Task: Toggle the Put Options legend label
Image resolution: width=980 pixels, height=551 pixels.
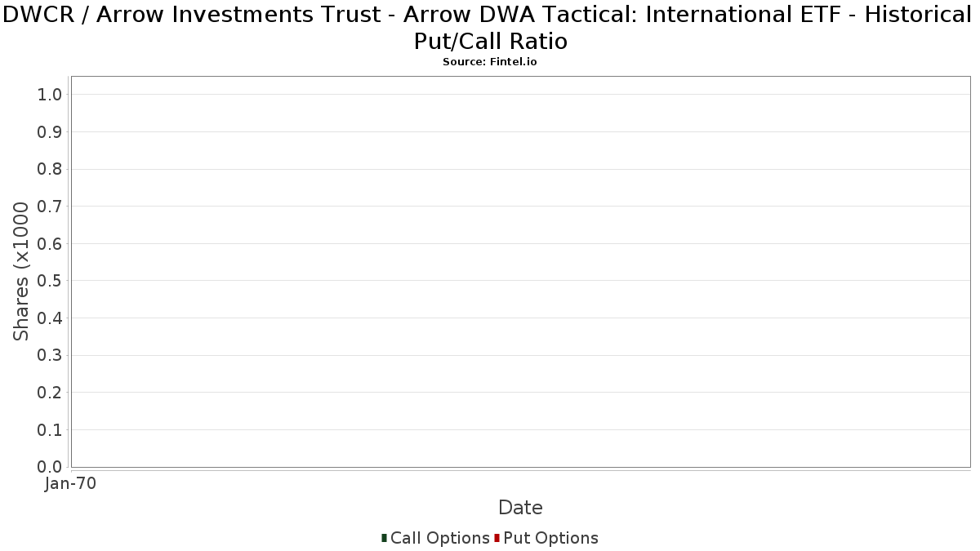Action: (x=551, y=538)
